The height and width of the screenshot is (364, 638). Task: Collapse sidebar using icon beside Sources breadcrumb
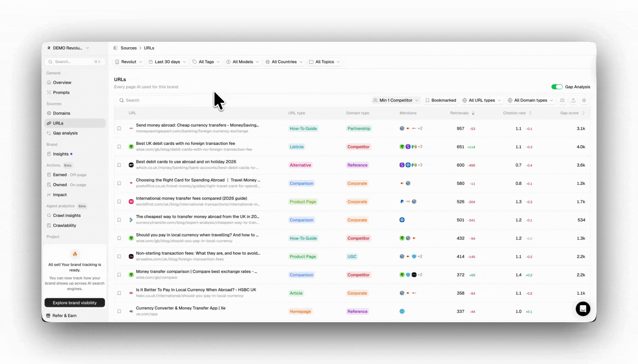click(115, 48)
